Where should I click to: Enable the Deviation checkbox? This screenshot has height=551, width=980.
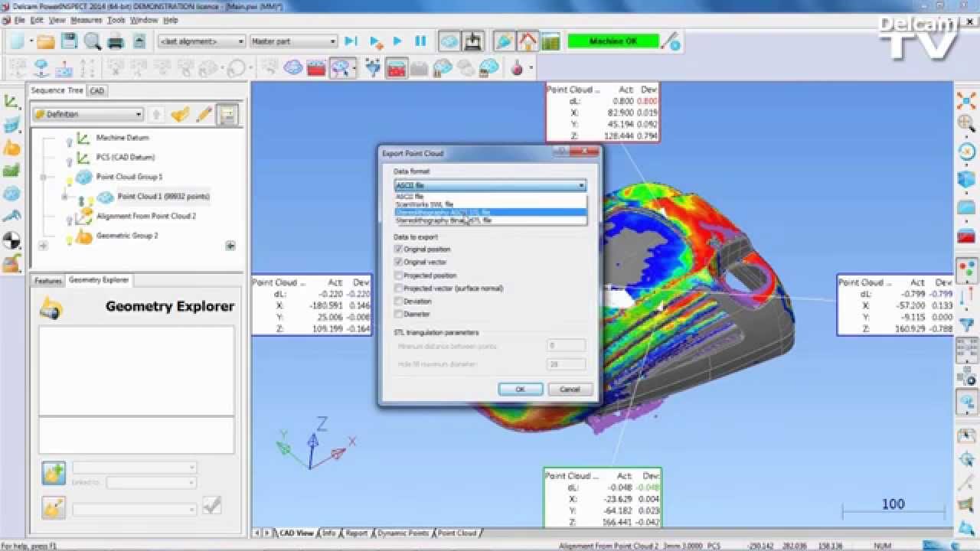pos(398,302)
